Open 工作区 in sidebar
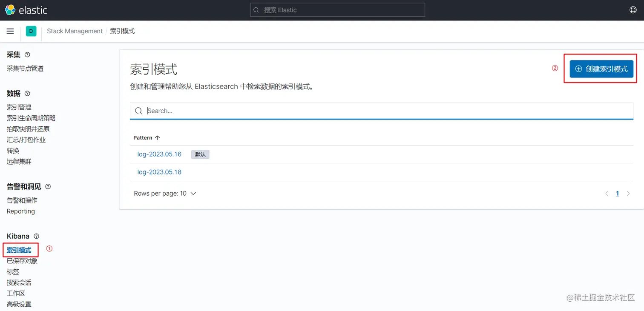The width and height of the screenshot is (644, 311). coord(16,294)
